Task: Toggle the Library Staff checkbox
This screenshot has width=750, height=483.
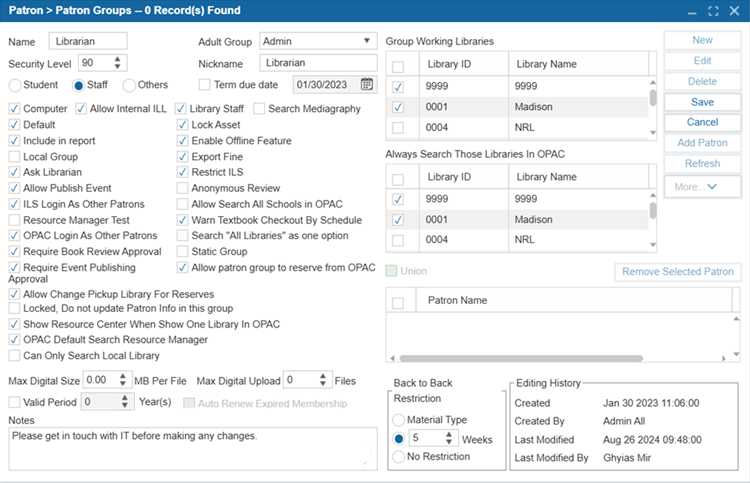Action: pyautogui.click(x=181, y=109)
